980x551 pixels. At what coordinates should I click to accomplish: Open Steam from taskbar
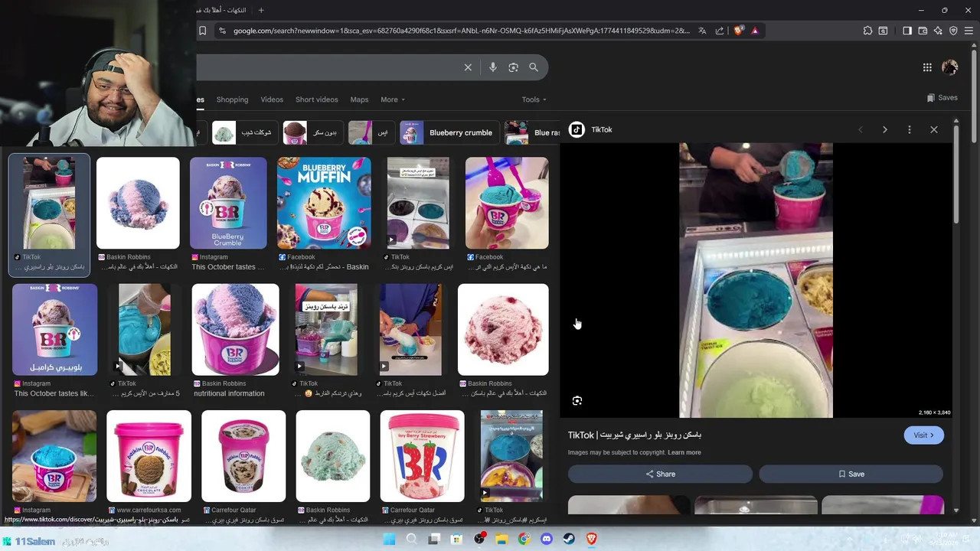569,539
